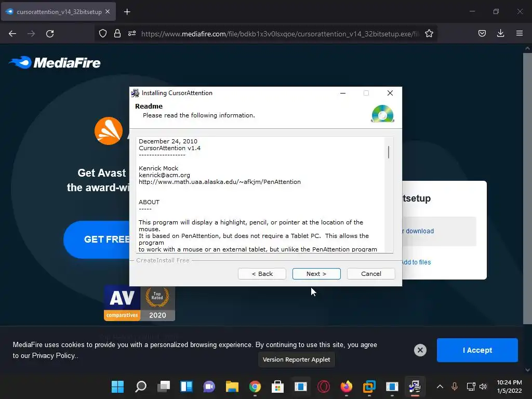Click the download link on MediaFire page

coord(418,231)
